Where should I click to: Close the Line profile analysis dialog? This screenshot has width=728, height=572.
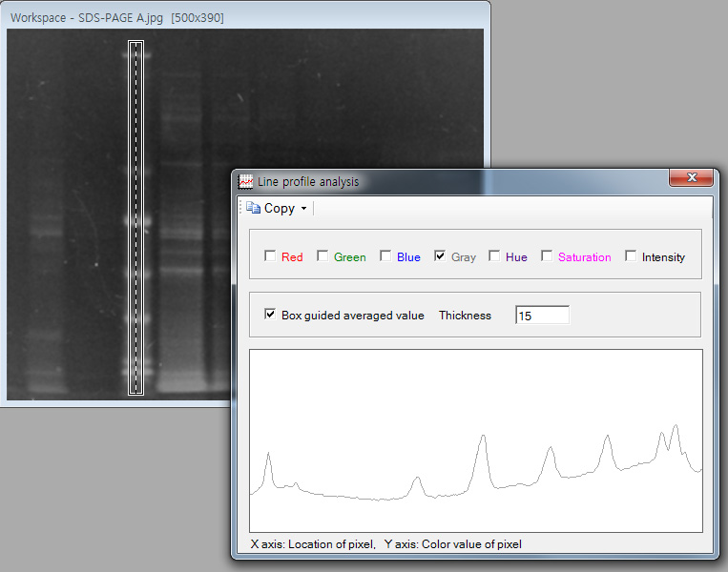(x=690, y=178)
